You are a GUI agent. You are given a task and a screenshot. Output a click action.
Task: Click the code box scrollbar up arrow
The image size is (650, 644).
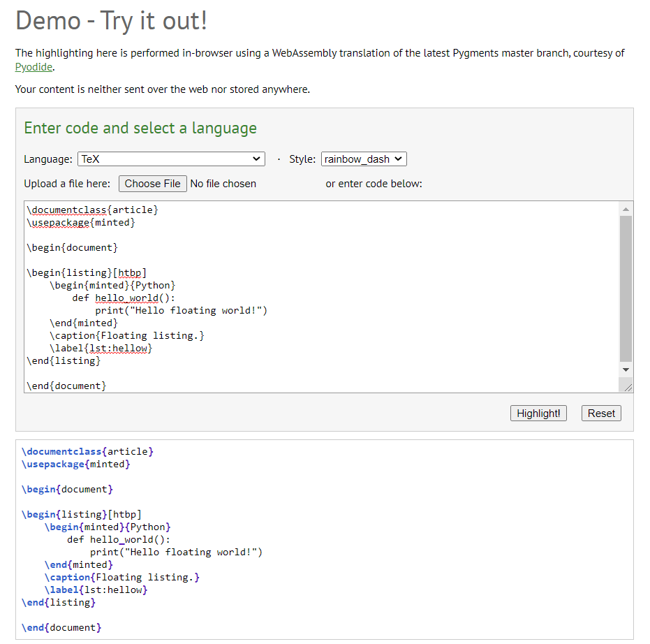[626, 207]
